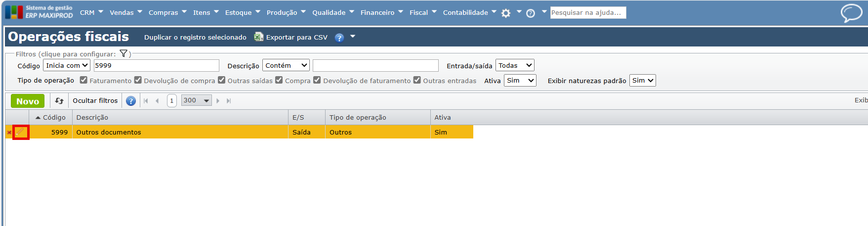Click the Pesquisar na ajuda search field
The width and height of the screenshot is (868, 226).
tap(588, 13)
